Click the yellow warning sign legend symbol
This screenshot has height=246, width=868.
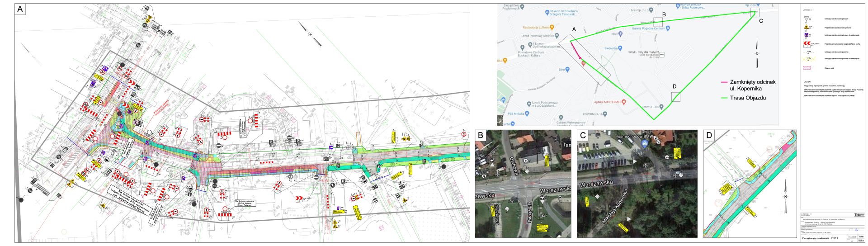tap(806, 28)
